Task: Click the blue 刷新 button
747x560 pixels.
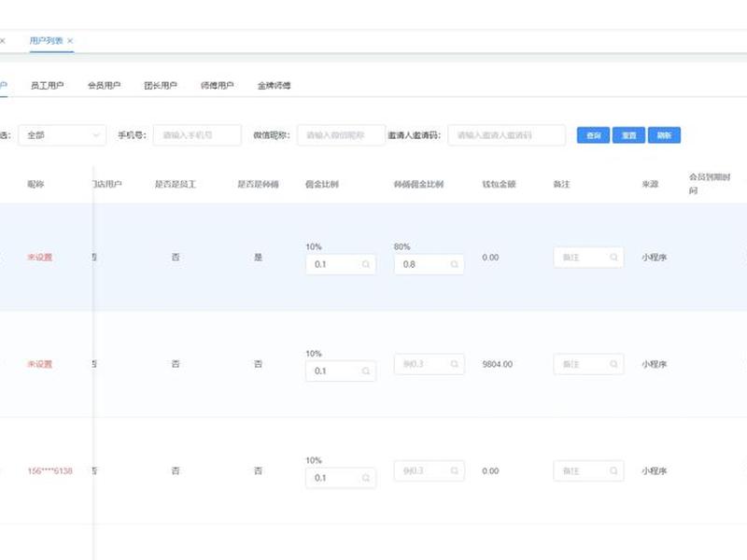Action: (x=664, y=135)
